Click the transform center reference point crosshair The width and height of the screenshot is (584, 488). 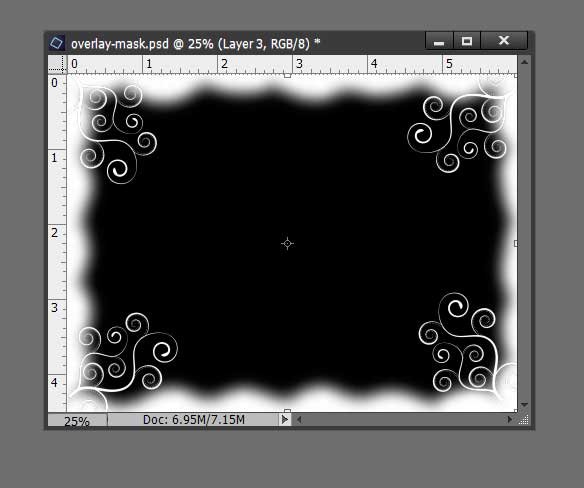tap(287, 244)
